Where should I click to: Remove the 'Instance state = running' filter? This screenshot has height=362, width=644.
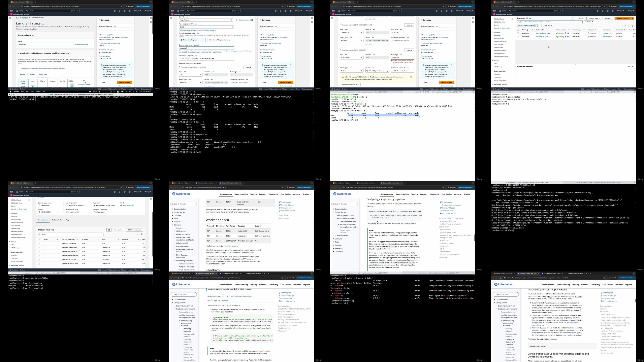(536, 25)
